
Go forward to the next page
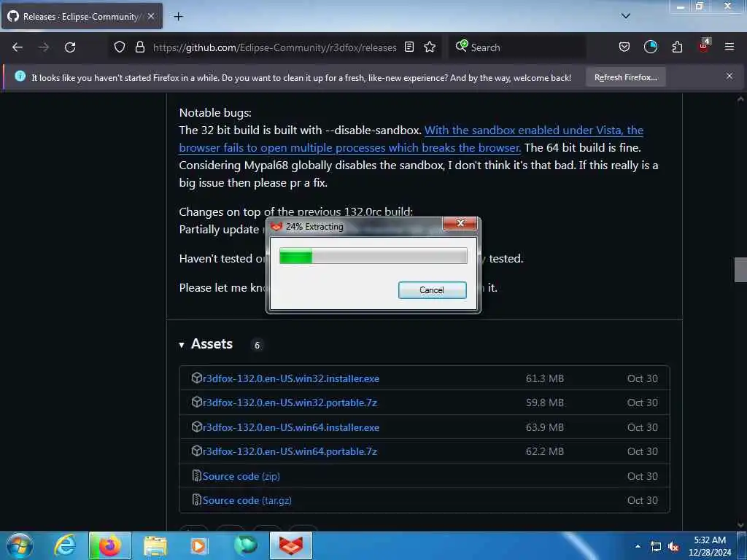44,47
